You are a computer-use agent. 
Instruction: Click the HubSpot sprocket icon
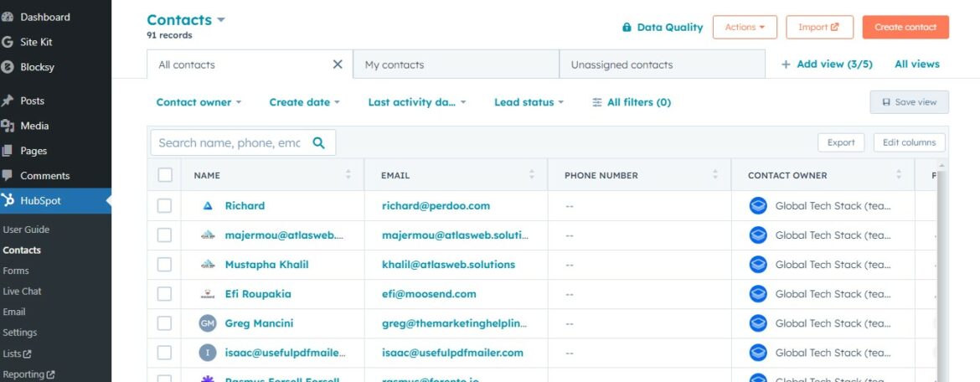(x=8, y=200)
